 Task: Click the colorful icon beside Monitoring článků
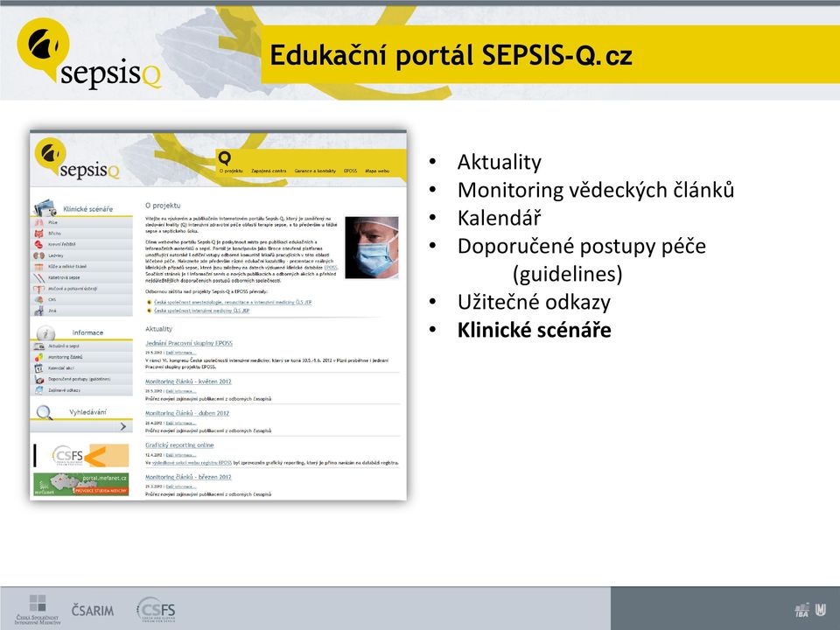point(38,357)
